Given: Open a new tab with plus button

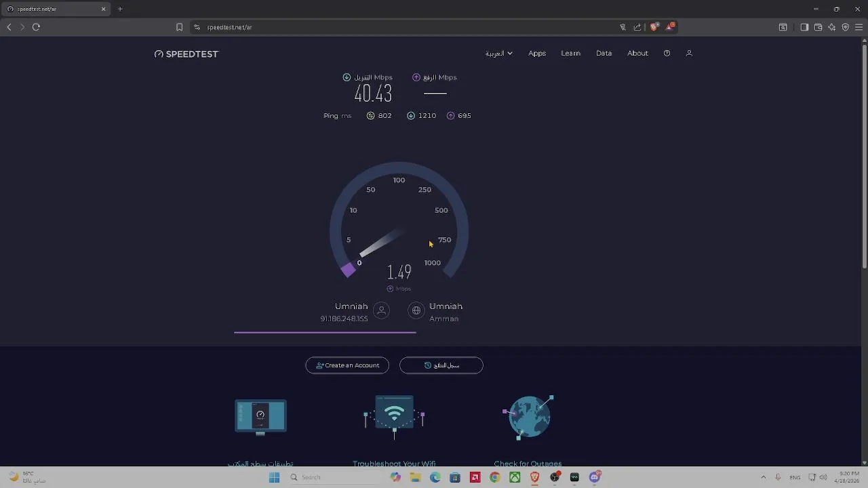Looking at the screenshot, I should click(120, 9).
